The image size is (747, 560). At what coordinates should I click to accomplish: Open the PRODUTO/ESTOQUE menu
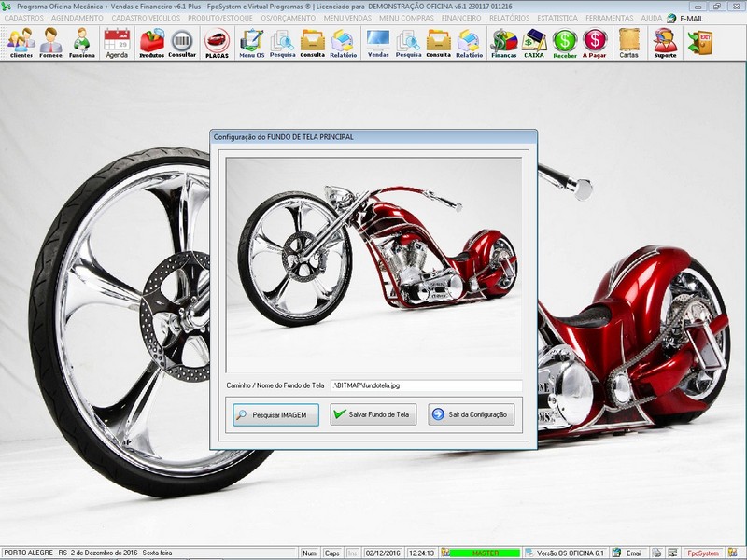point(220,18)
